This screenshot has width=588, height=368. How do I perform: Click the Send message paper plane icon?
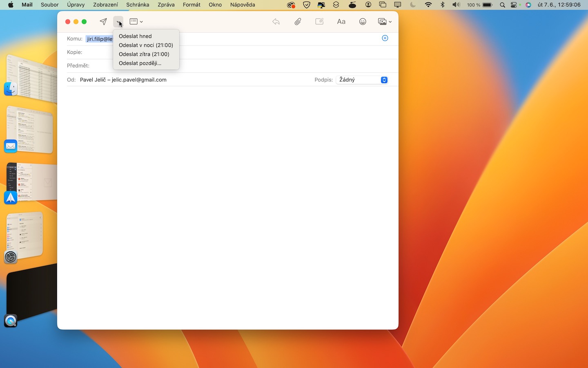[103, 22]
